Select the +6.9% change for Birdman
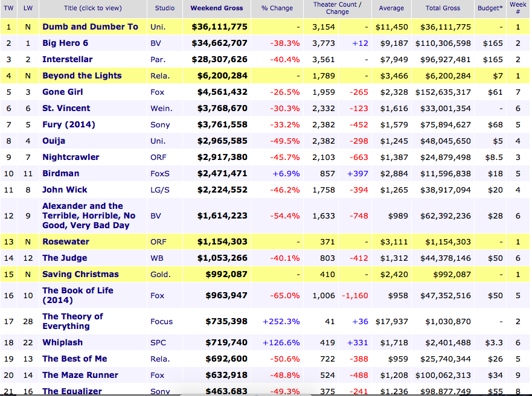 coord(286,173)
